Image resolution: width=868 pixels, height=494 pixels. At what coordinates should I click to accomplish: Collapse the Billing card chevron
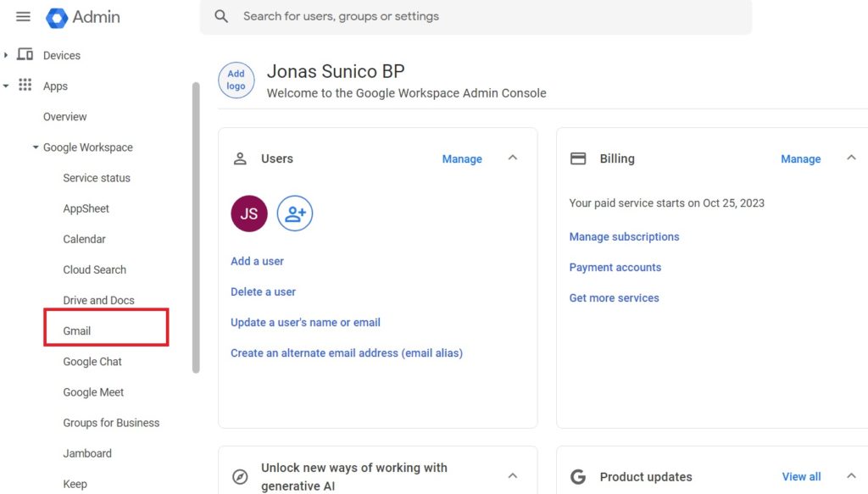coord(851,158)
